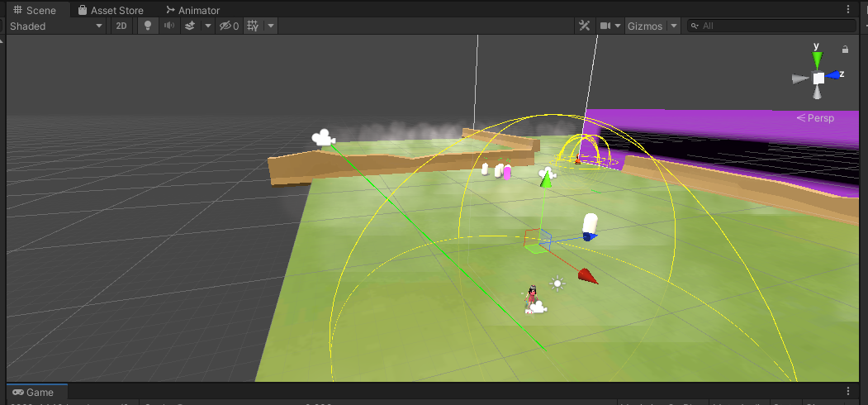This screenshot has width=868, height=405.
Task: Click the bottom gray orientation gizmo cone
Action: point(818,93)
